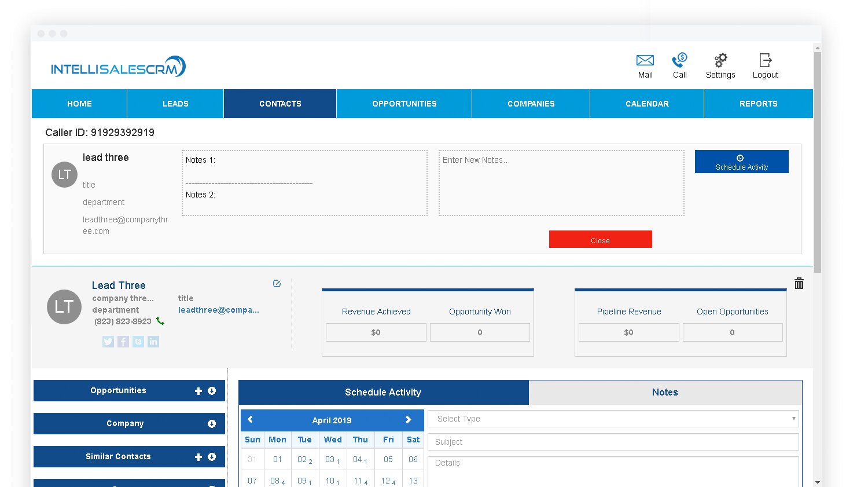
Task: Click the Enter New Notes text area
Action: (x=561, y=183)
